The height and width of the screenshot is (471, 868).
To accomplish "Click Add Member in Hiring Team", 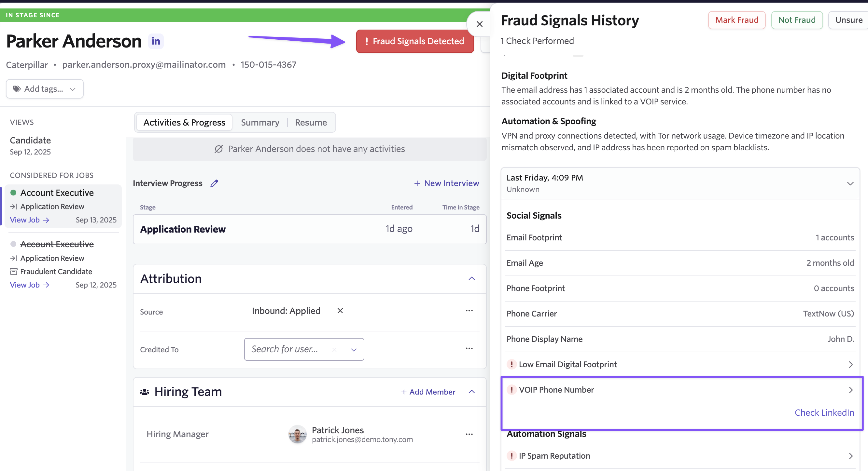I will click(428, 392).
